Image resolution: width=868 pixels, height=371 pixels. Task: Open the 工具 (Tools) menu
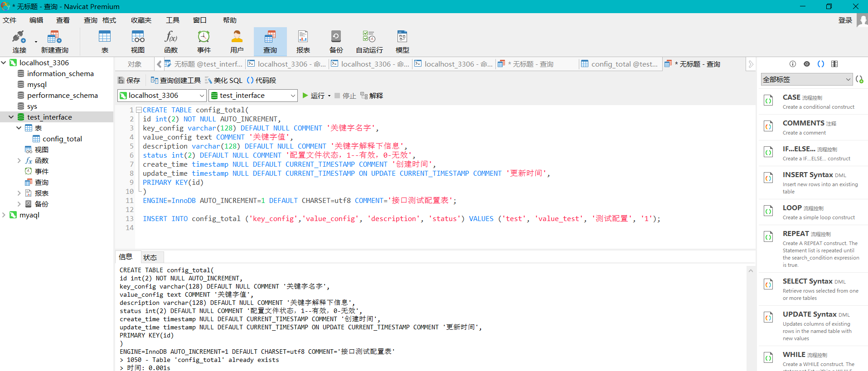click(173, 20)
